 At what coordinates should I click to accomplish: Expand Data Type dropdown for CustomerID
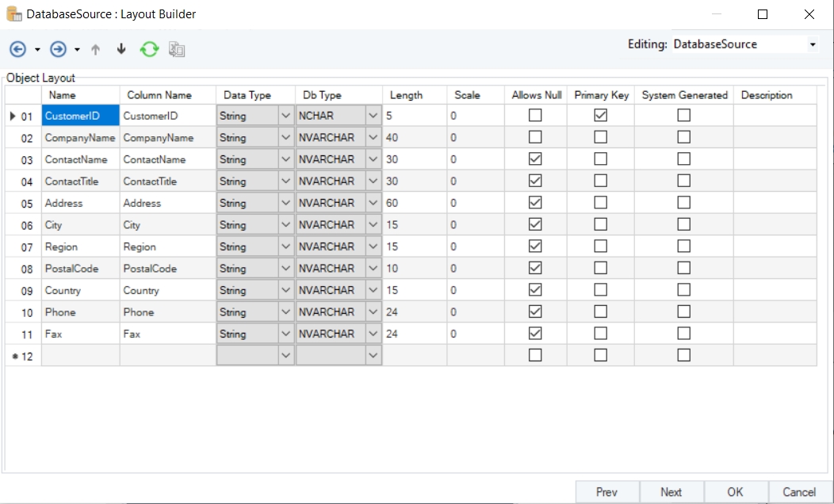pyautogui.click(x=285, y=116)
